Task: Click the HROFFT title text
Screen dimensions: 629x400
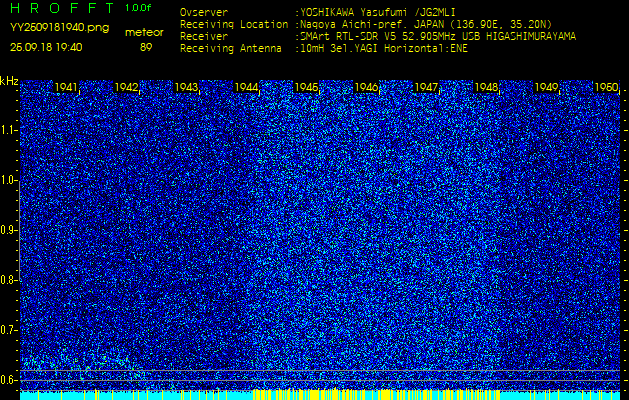Action: (62, 8)
